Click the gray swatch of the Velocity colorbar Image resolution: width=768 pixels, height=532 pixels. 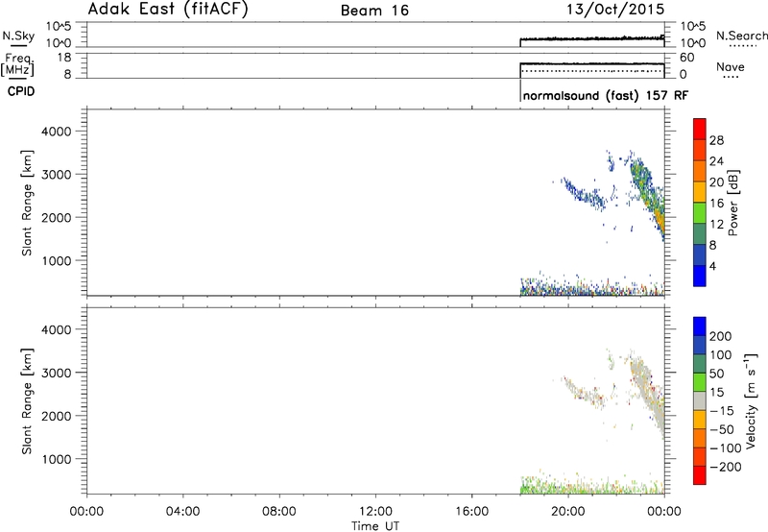tap(700, 401)
